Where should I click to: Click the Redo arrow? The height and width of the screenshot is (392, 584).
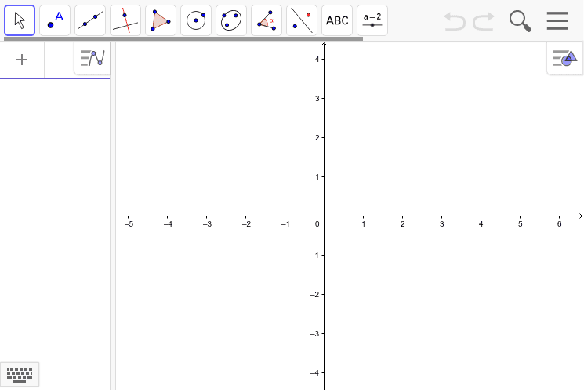pyautogui.click(x=484, y=21)
